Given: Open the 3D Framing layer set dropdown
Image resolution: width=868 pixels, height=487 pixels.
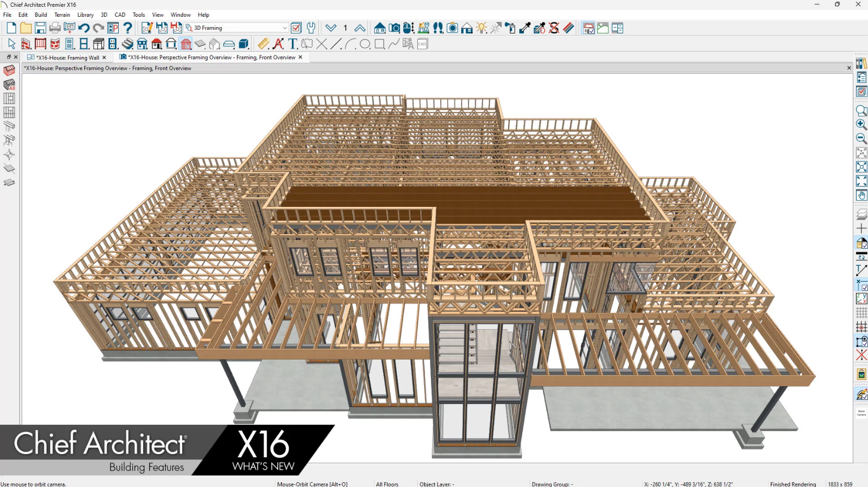Looking at the screenshot, I should (284, 28).
